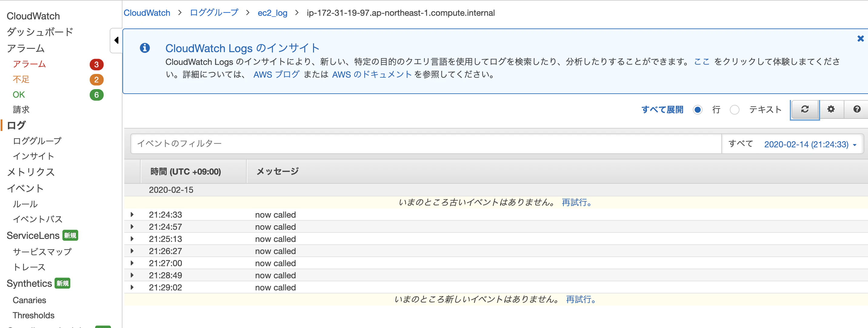Collapse the sidebar with the arrow handle
The height and width of the screenshot is (328, 868).
pyautogui.click(x=116, y=40)
